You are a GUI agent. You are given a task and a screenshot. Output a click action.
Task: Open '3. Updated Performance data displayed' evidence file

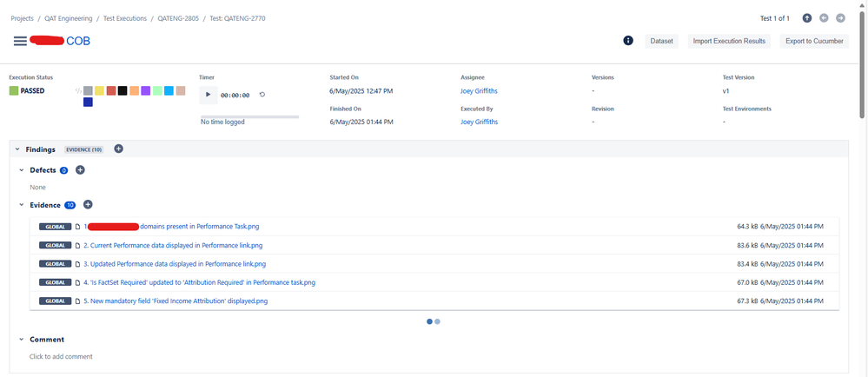click(x=175, y=264)
